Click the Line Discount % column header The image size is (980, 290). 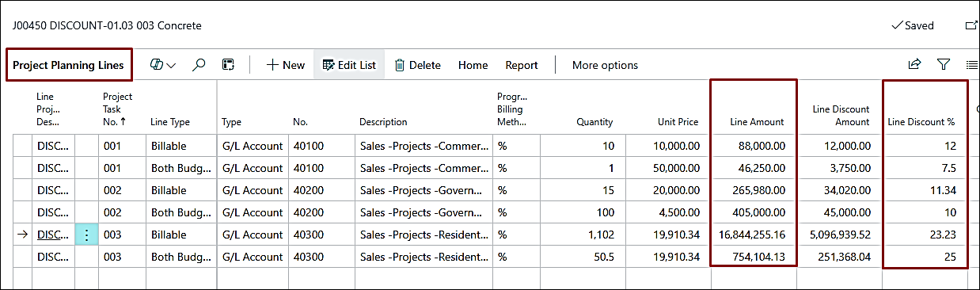(x=921, y=122)
